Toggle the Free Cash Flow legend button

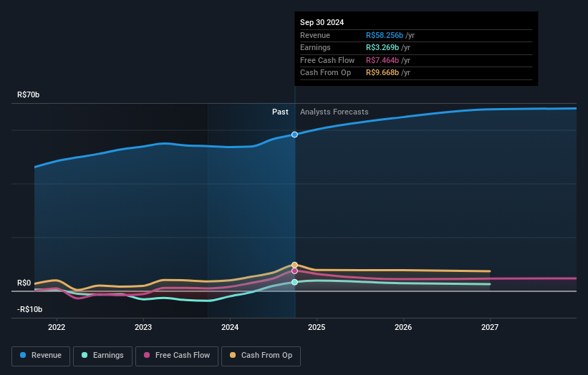[177, 356]
